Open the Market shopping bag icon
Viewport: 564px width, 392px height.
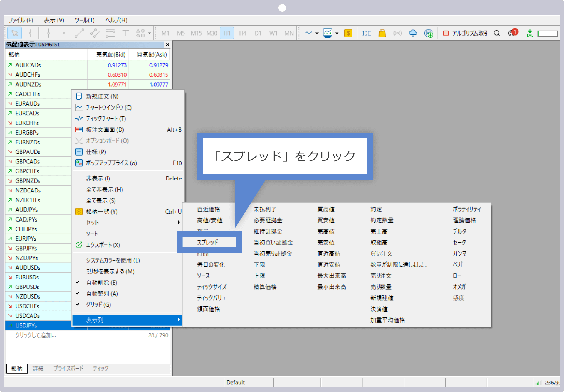(x=382, y=33)
